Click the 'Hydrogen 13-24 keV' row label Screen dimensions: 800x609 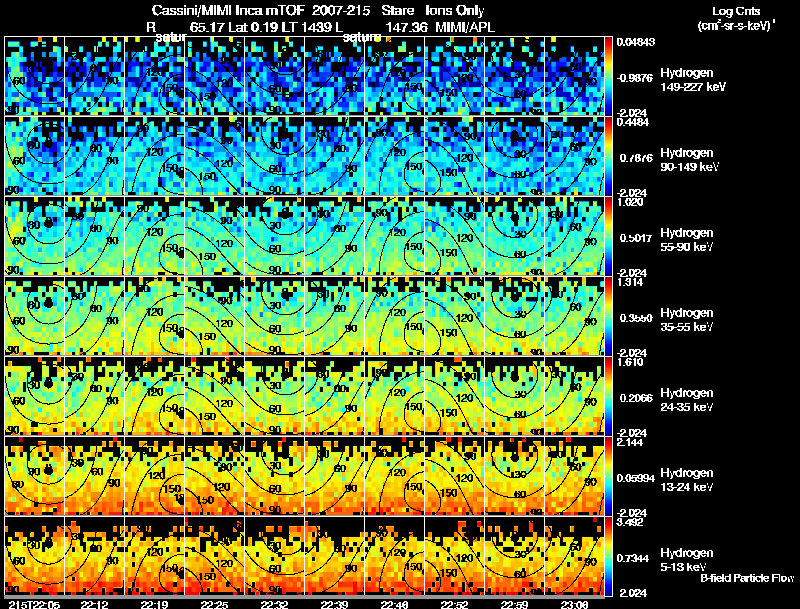coord(687,480)
